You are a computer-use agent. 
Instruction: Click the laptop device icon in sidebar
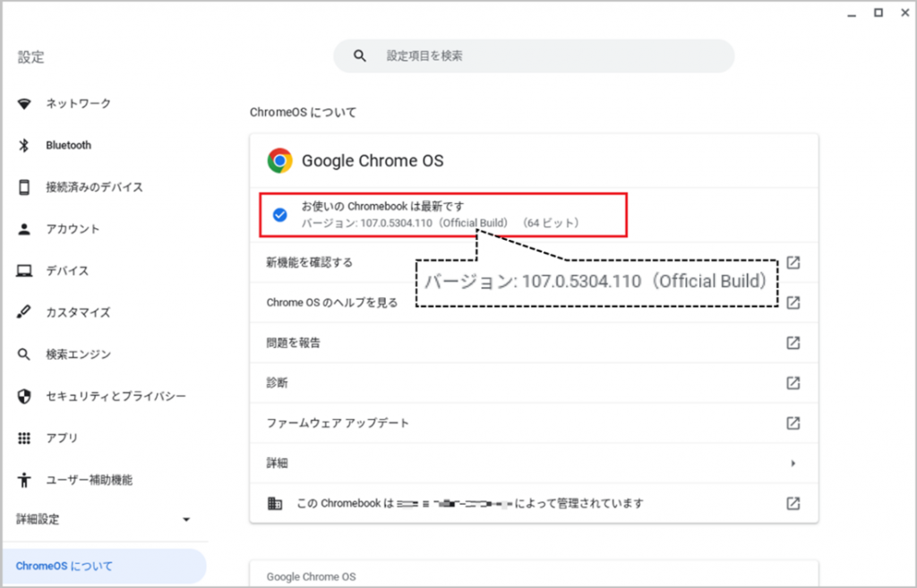[25, 271]
